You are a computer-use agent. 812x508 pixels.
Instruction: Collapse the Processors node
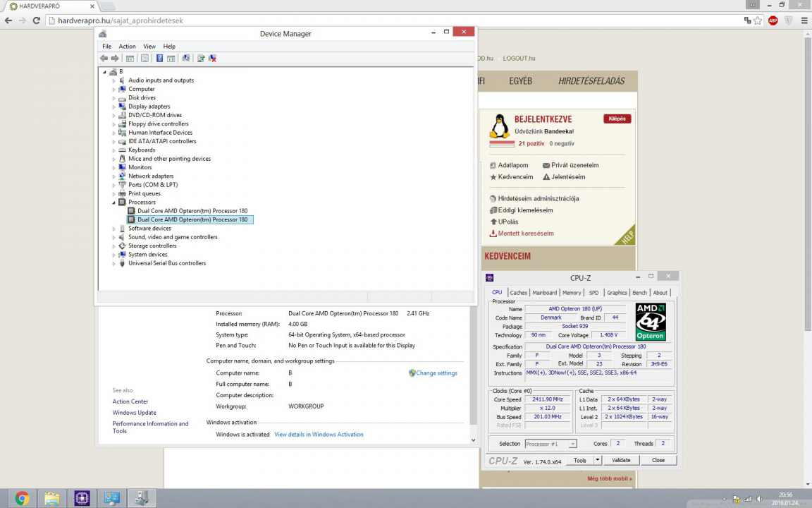pyautogui.click(x=114, y=202)
